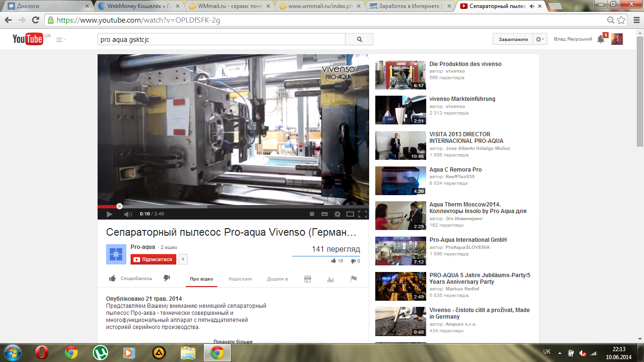Click the video progress bar

(233, 206)
